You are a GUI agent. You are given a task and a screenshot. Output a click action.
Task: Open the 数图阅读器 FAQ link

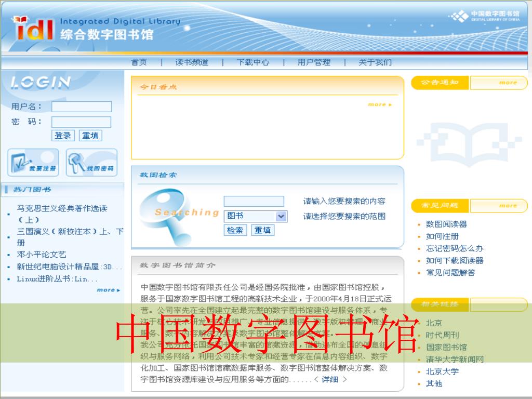click(x=446, y=224)
